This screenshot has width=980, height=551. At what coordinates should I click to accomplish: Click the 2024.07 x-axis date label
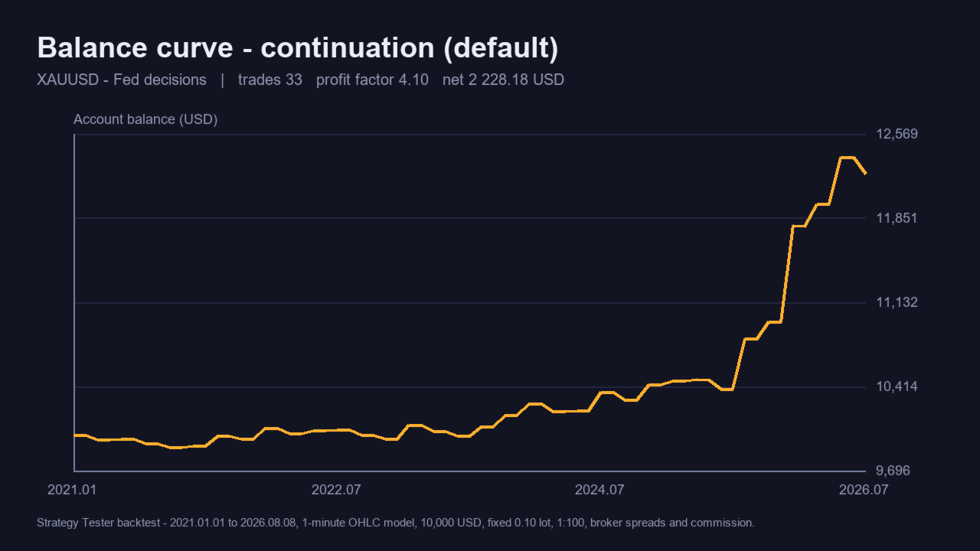coord(600,490)
